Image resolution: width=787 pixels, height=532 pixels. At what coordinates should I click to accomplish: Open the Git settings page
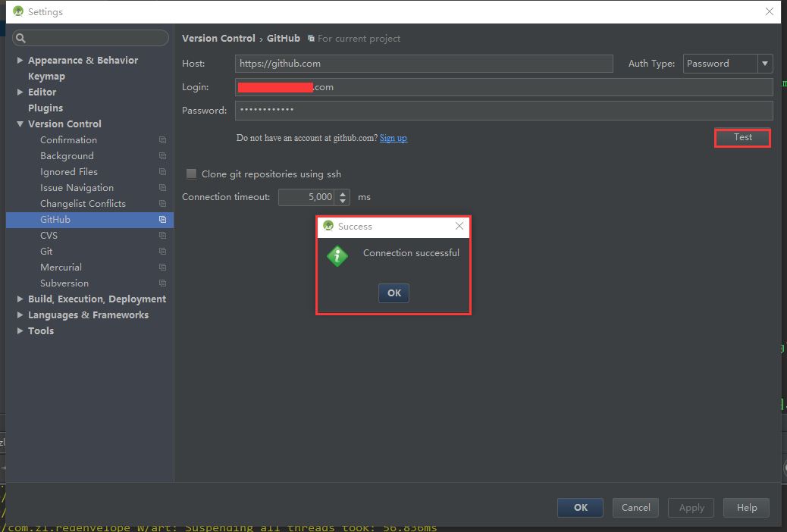46,252
